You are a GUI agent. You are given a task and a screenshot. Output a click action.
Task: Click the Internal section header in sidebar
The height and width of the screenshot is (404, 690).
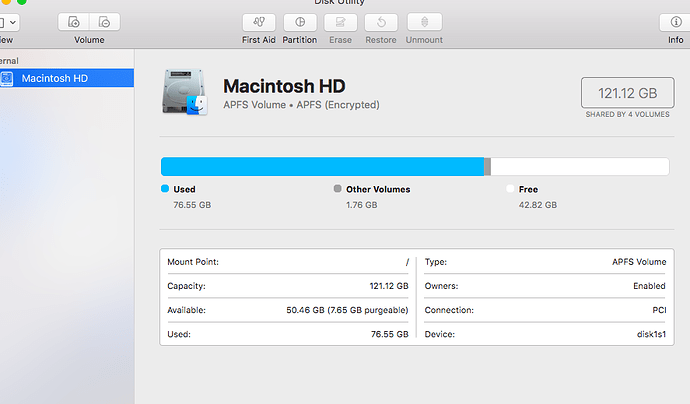(9, 61)
